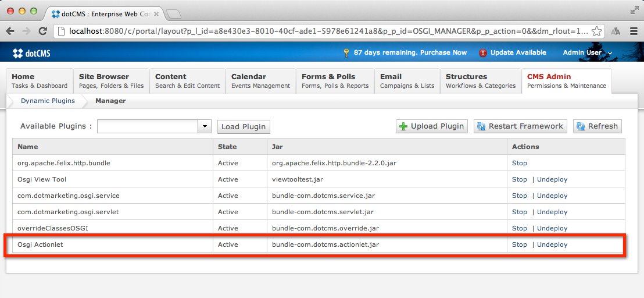Undeploy the Osgi Actionlet bundle

pos(552,244)
